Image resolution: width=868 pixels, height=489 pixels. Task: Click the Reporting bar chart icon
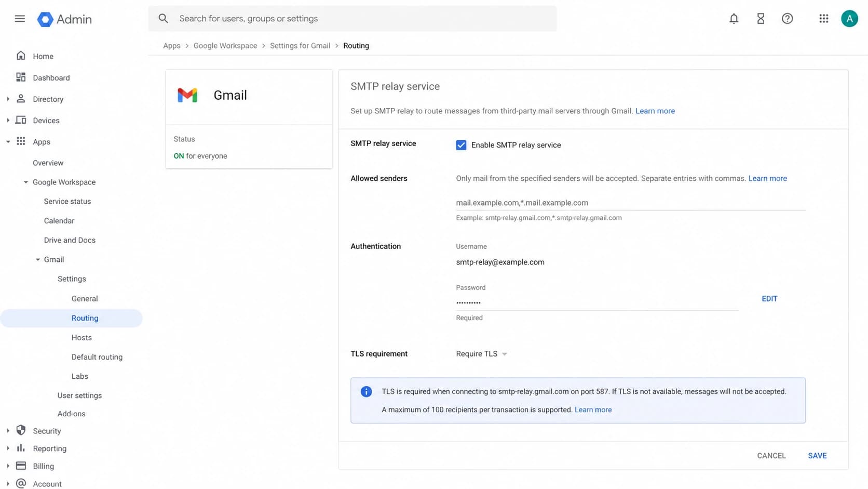[x=21, y=448]
